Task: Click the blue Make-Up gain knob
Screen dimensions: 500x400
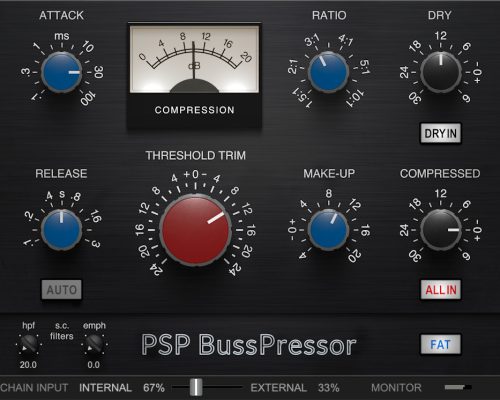Action: point(328,230)
